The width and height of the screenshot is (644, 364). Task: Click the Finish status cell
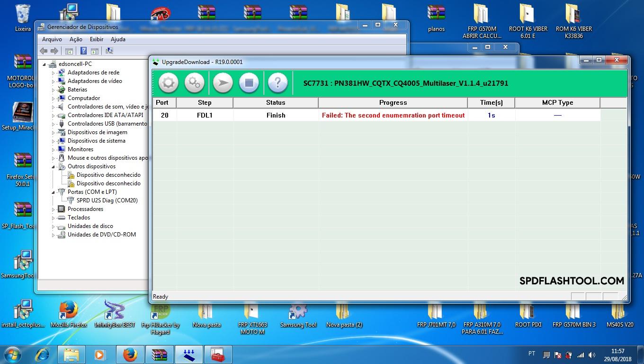tap(276, 115)
